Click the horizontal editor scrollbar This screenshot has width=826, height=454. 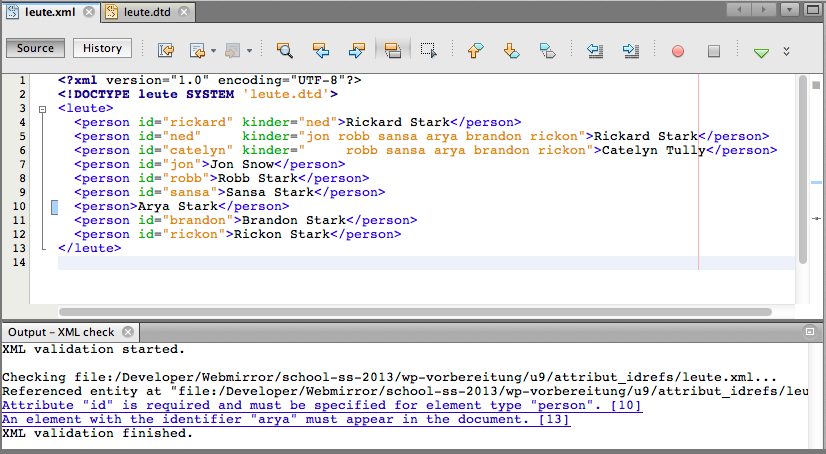tap(415, 312)
